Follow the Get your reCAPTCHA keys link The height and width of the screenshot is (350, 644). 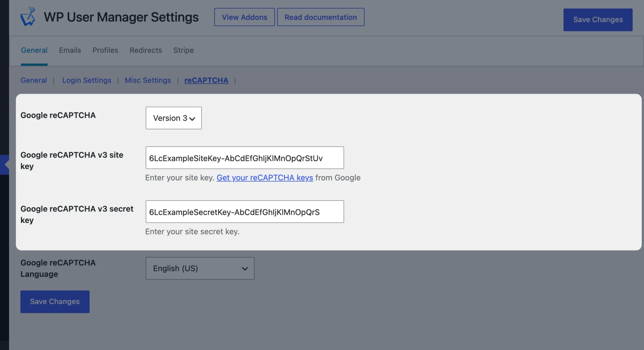coord(265,177)
